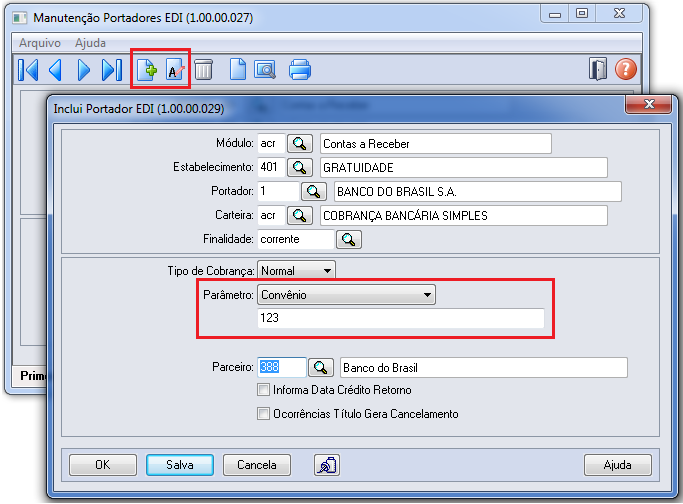The height and width of the screenshot is (504, 683).
Task: Minimize the Manutenção Portadores EDI window
Action: (555, 14)
